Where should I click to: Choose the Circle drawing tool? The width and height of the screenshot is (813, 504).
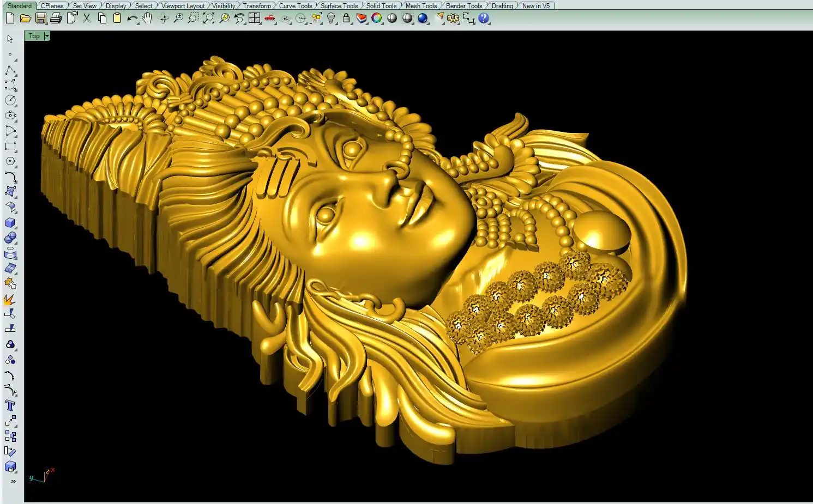pos(10,100)
